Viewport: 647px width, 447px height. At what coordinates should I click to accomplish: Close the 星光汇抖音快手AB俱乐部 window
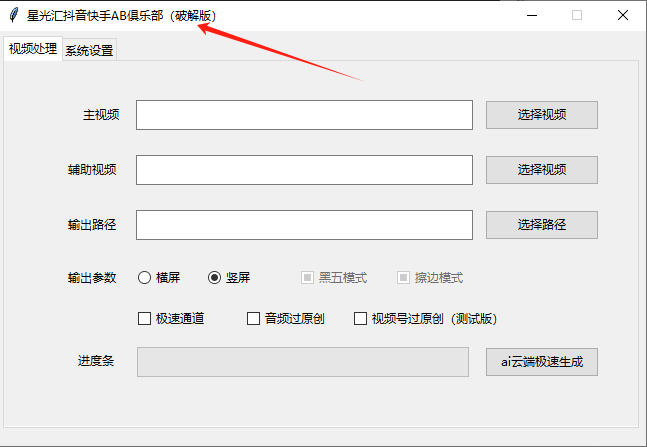coord(623,15)
